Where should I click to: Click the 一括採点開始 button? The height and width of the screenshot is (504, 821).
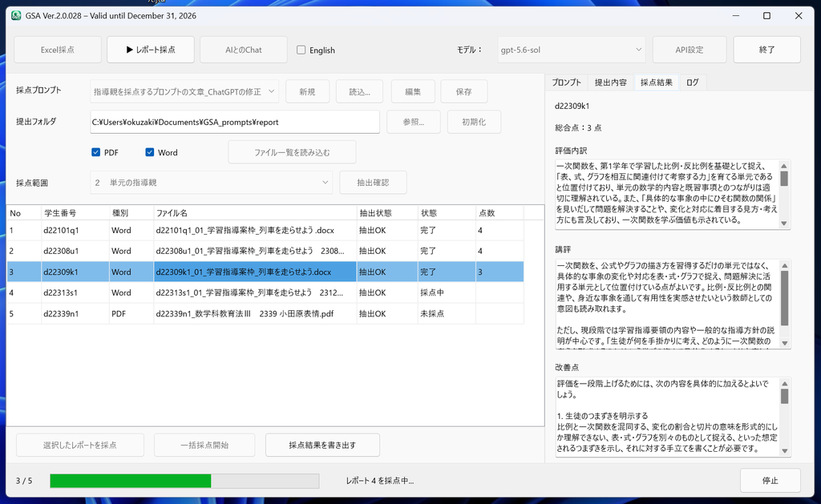pyautogui.click(x=204, y=445)
